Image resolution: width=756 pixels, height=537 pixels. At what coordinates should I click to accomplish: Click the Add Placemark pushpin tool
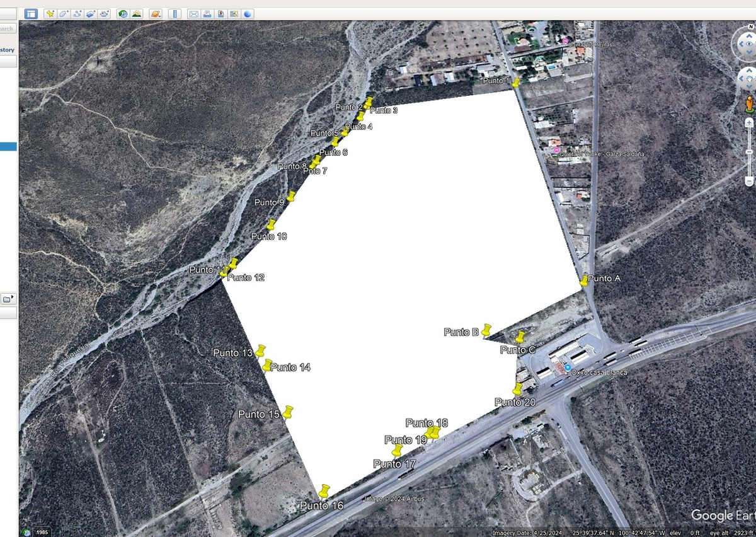tap(50, 13)
